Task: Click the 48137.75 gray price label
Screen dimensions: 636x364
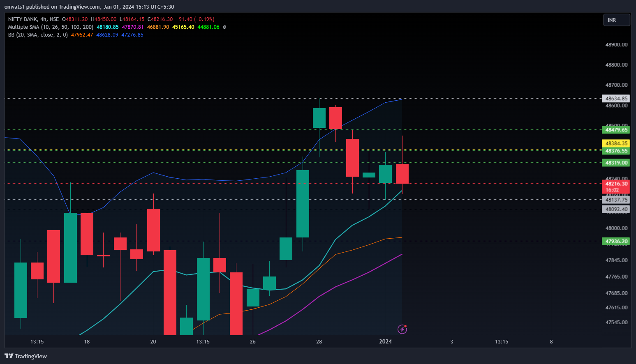Action: tap(616, 200)
